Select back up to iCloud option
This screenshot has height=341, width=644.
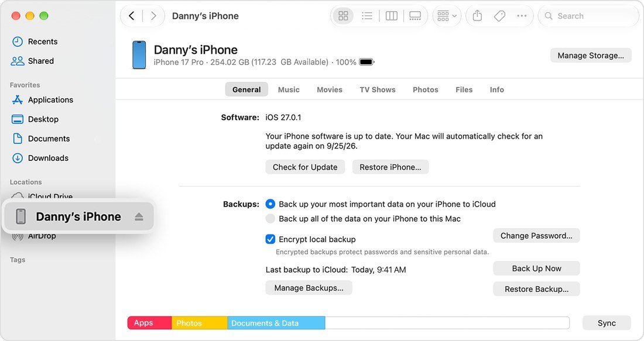coord(270,204)
